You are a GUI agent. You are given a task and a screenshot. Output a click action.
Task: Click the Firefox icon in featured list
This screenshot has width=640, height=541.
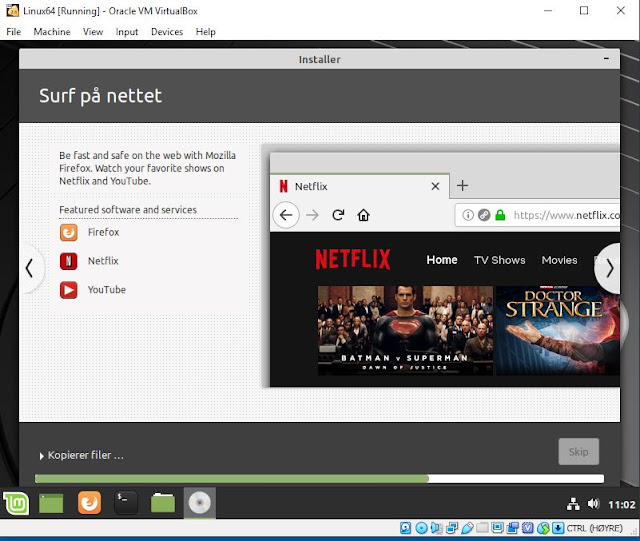[x=69, y=232]
